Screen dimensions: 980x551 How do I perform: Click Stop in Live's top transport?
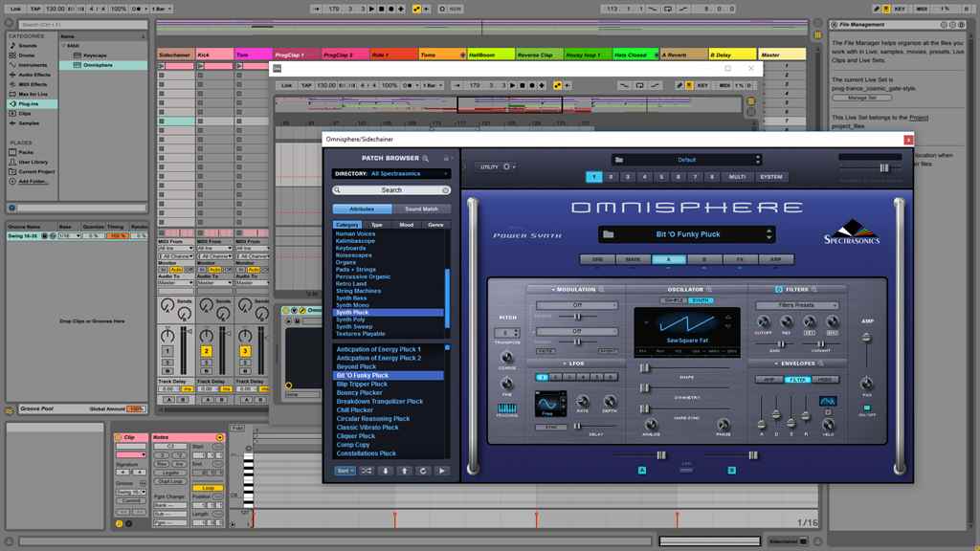point(381,9)
